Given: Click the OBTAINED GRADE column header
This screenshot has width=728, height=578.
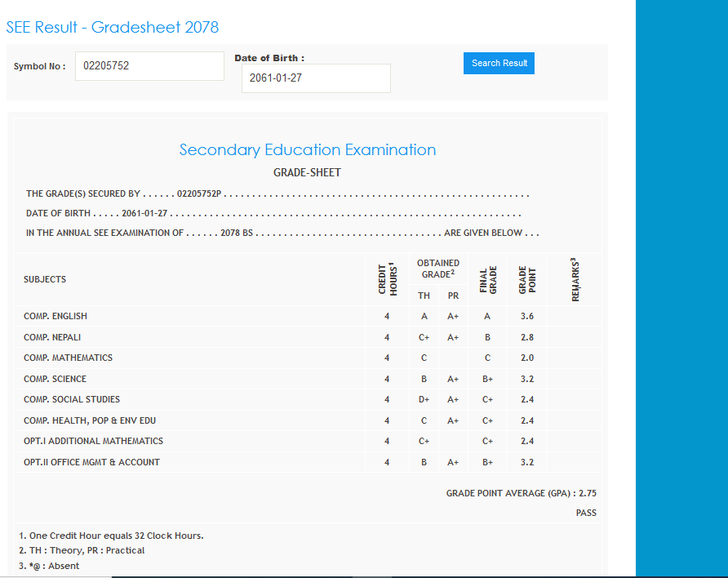Looking at the screenshot, I should (438, 269).
